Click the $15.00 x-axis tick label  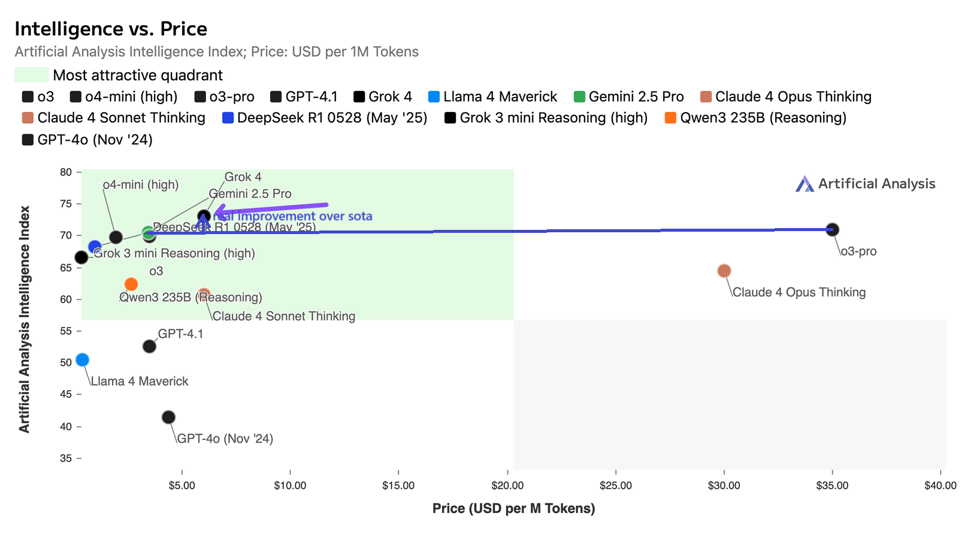(x=398, y=486)
